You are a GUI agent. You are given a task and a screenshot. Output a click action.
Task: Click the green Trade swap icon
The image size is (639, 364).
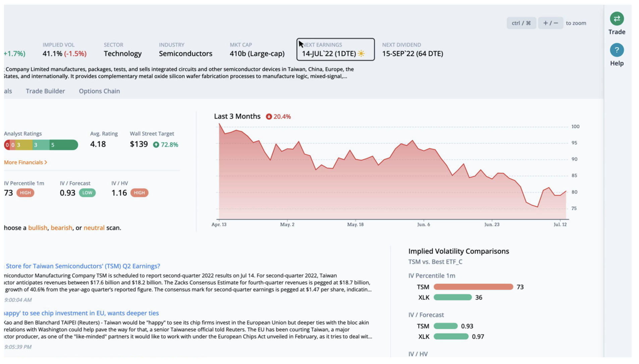(617, 19)
